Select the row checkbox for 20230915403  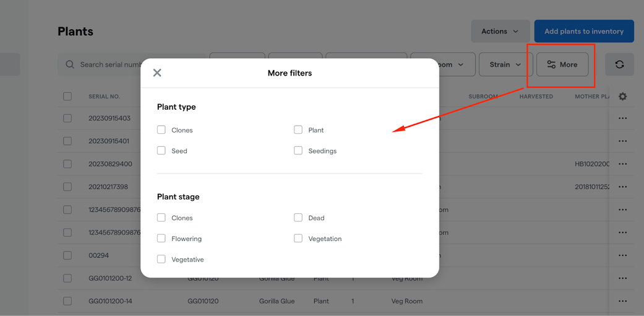pos(67,118)
